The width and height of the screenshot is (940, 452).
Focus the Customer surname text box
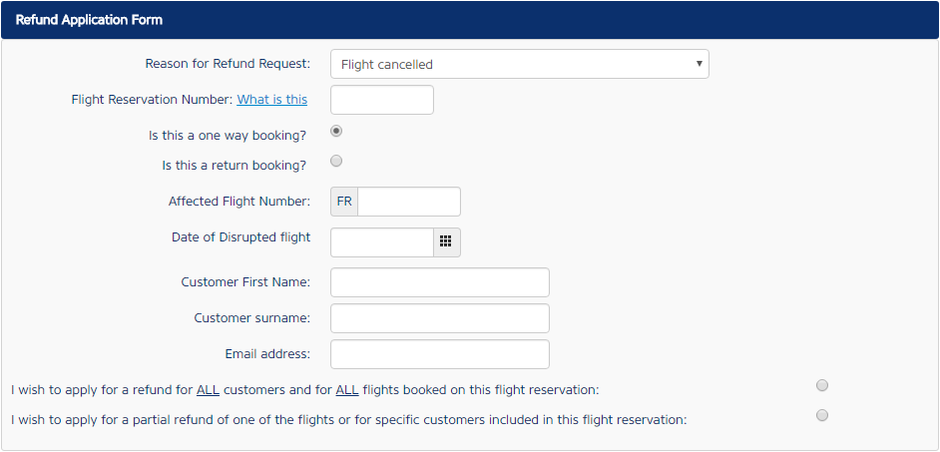(x=440, y=318)
